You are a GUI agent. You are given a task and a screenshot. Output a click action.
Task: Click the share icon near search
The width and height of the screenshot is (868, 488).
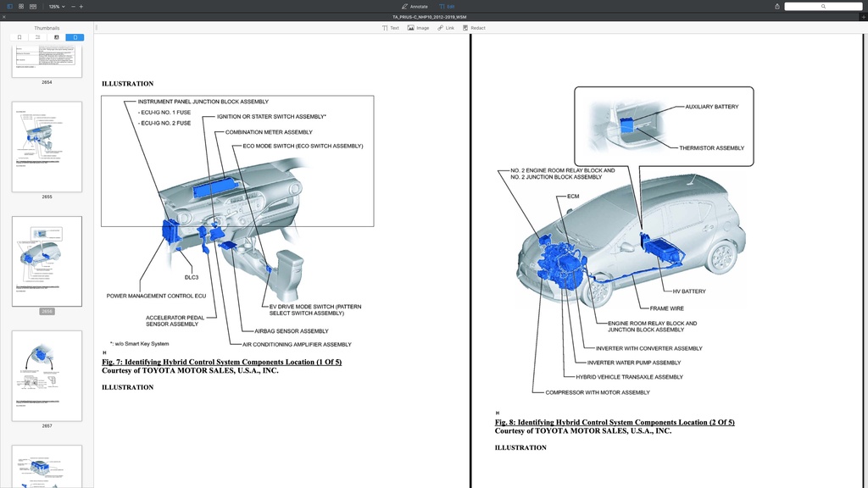(777, 7)
